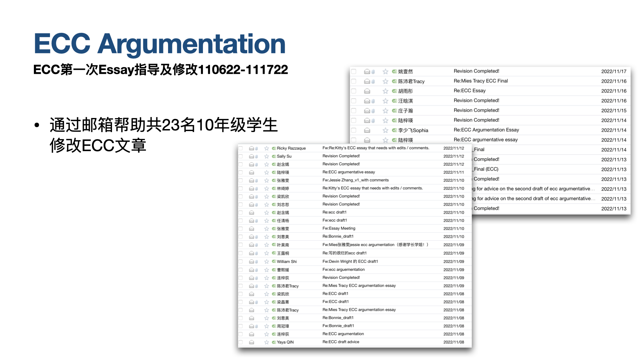Click the envelope icon for 汪晗淇's email

[x=367, y=101]
